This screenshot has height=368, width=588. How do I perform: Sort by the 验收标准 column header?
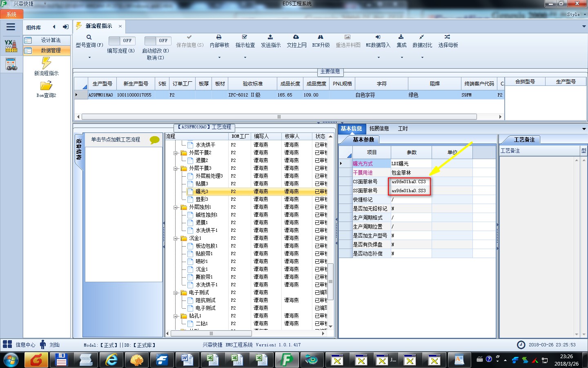click(x=252, y=83)
